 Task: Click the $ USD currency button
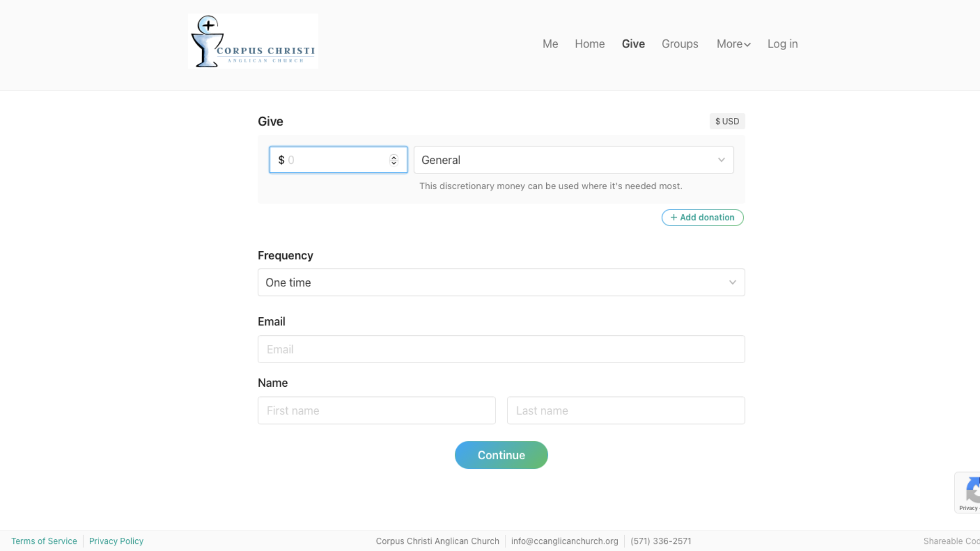tap(727, 121)
